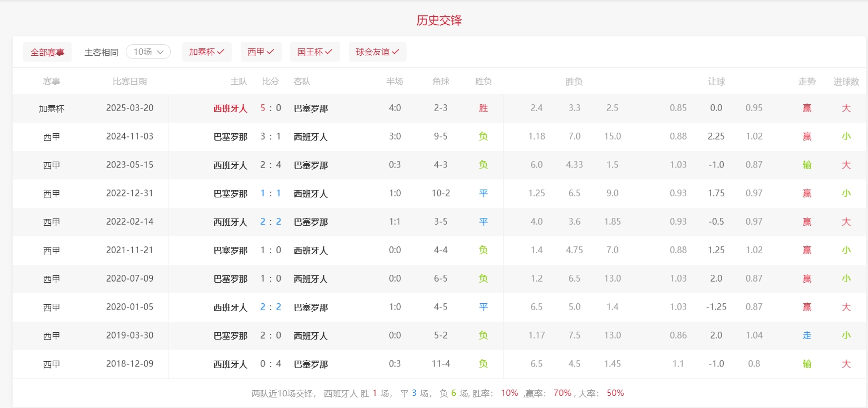Open the 5:0 score of 2025-03-20 match
Image resolution: width=868 pixels, height=408 pixels.
(x=271, y=108)
